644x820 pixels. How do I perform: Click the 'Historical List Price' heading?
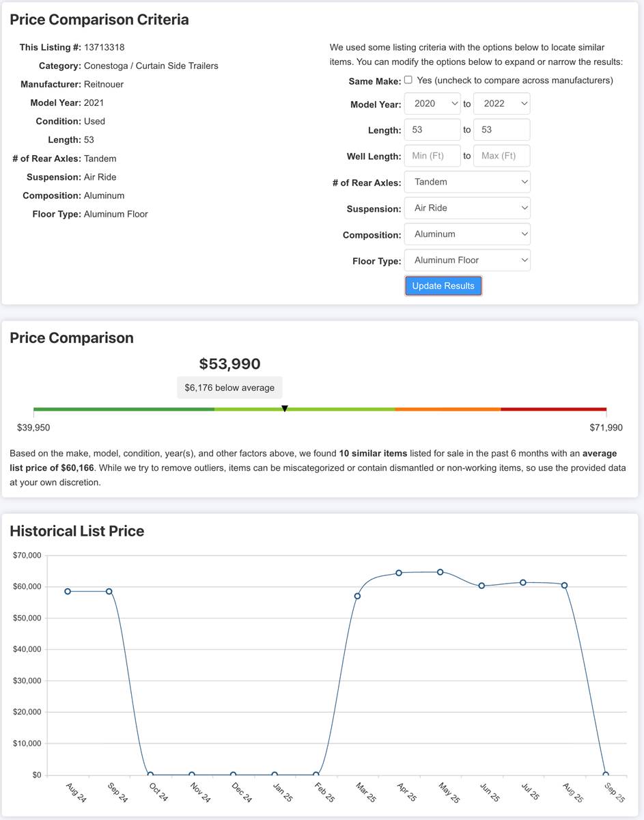click(77, 531)
